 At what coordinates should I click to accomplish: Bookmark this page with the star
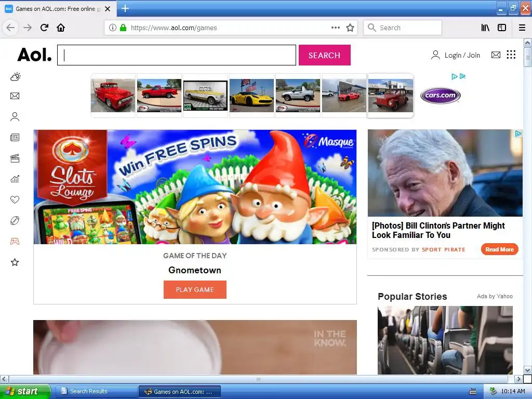click(x=350, y=28)
